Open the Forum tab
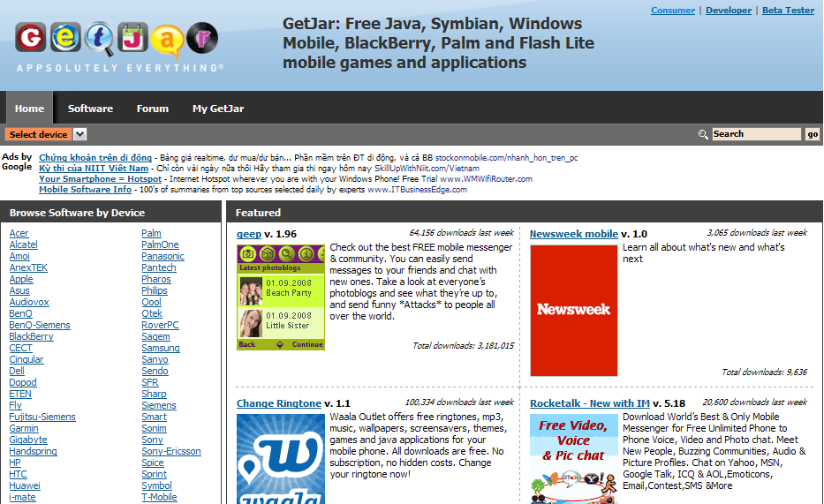This screenshot has width=824, height=504. click(152, 109)
